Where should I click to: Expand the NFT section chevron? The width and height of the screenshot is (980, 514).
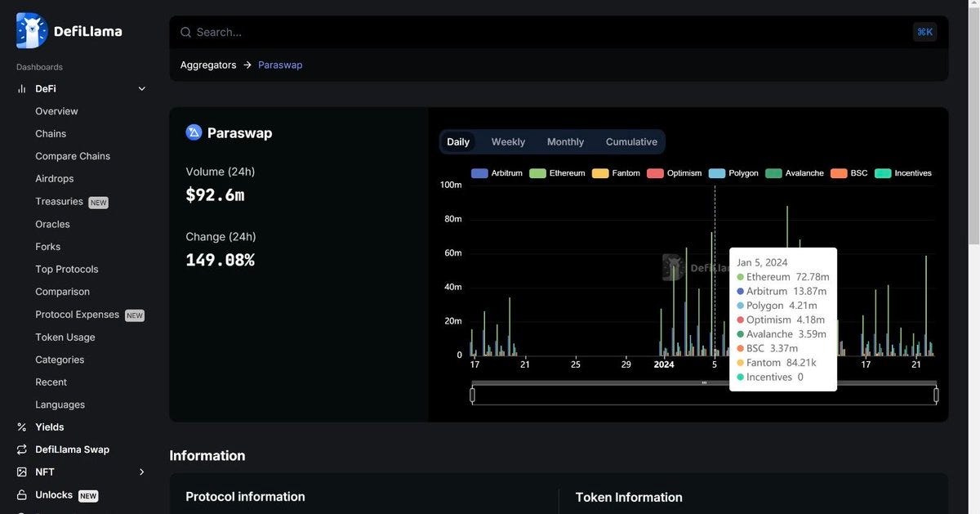coord(142,472)
